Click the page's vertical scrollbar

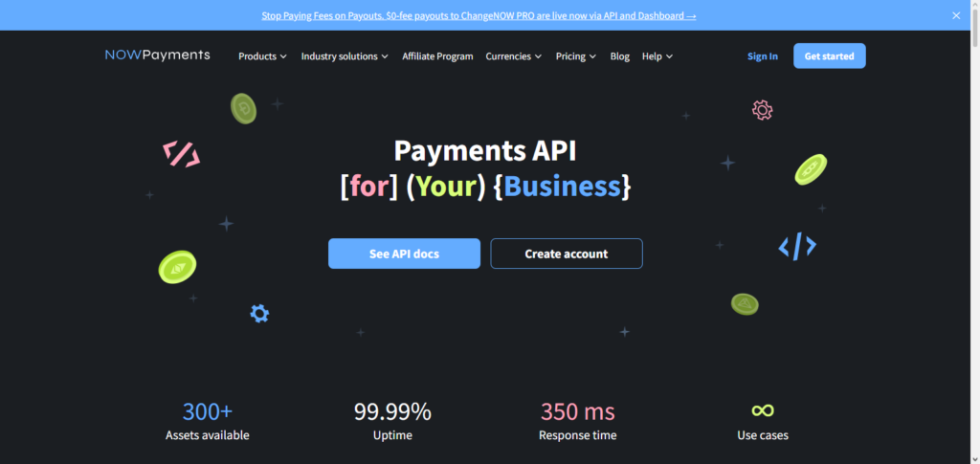[x=974, y=232]
